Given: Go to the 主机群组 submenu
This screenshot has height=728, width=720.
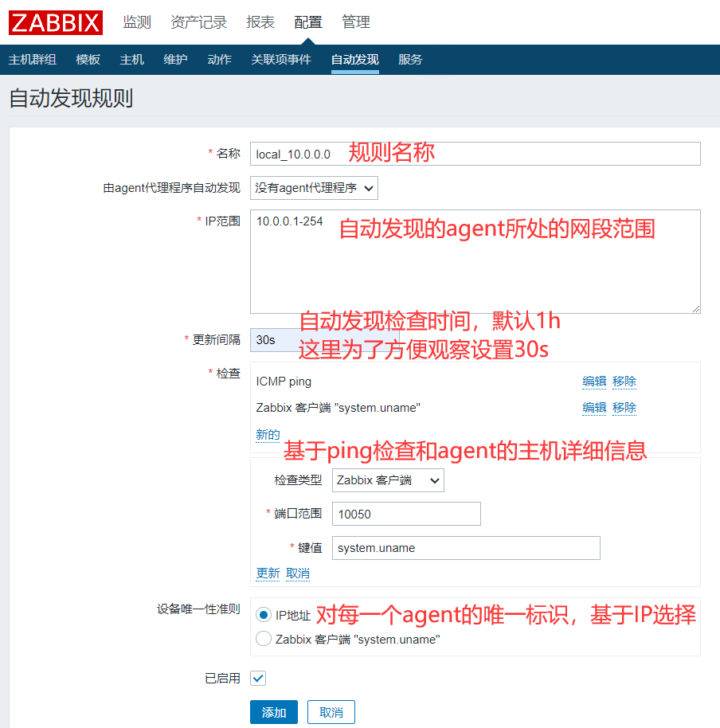Looking at the screenshot, I should point(33,60).
